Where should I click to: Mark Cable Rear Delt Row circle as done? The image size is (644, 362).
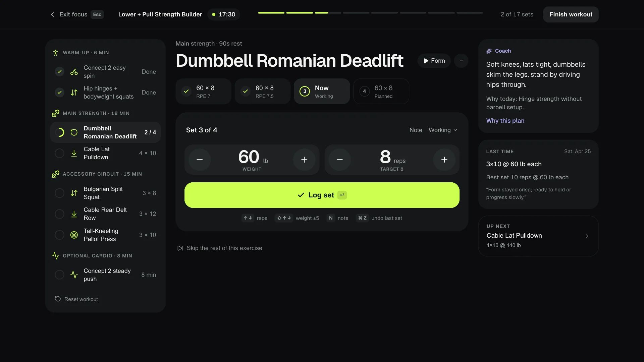(59, 214)
